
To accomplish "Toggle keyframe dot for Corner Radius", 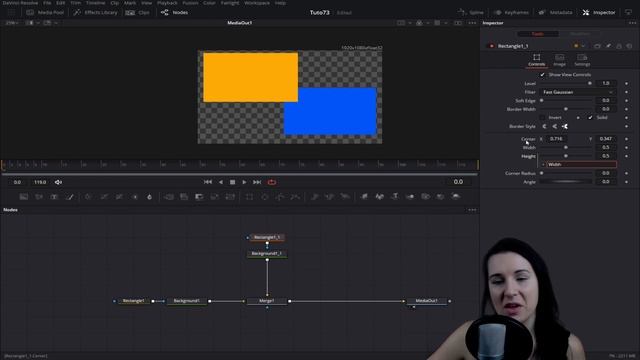I will (x=627, y=173).
